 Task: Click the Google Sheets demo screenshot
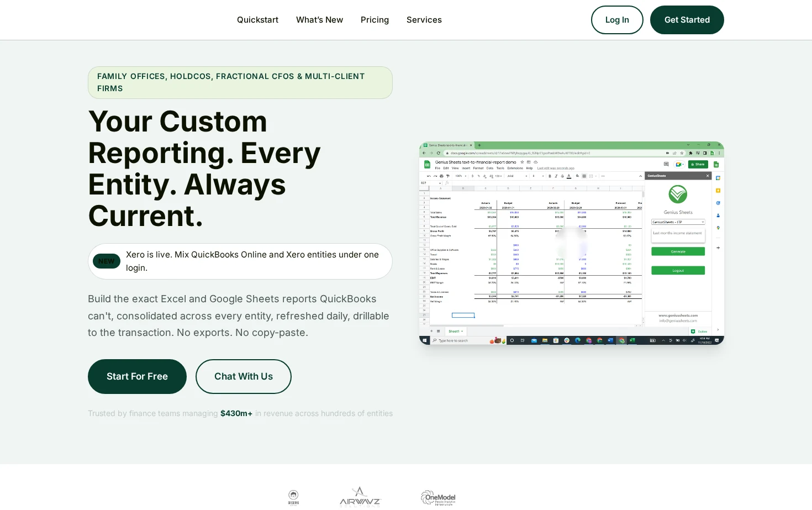tap(572, 243)
